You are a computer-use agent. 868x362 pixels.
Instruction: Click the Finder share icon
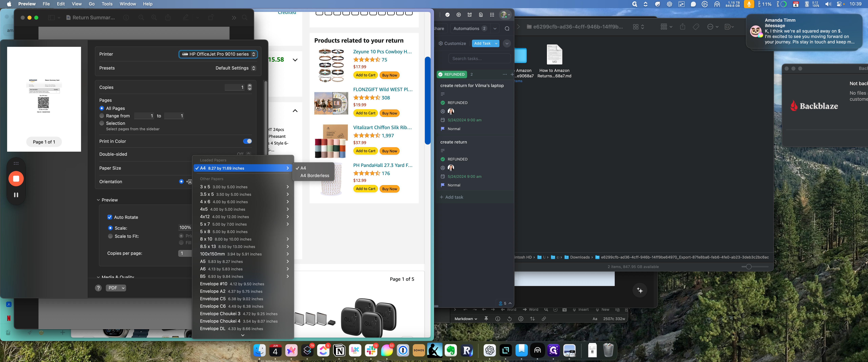pyautogui.click(x=683, y=27)
